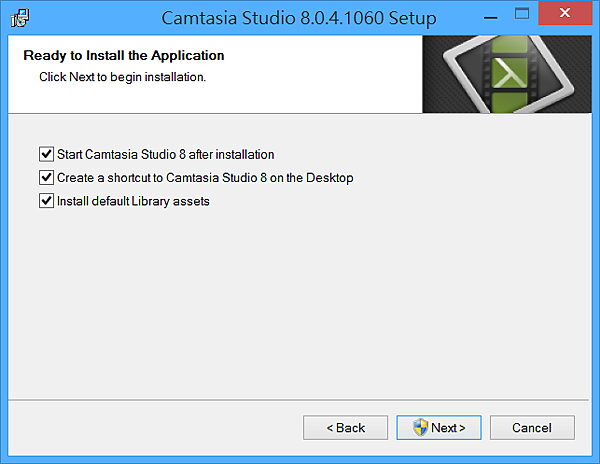Click the 'Click Next to begin installation.' text
Viewport: 600px width, 464px height.
(x=123, y=77)
